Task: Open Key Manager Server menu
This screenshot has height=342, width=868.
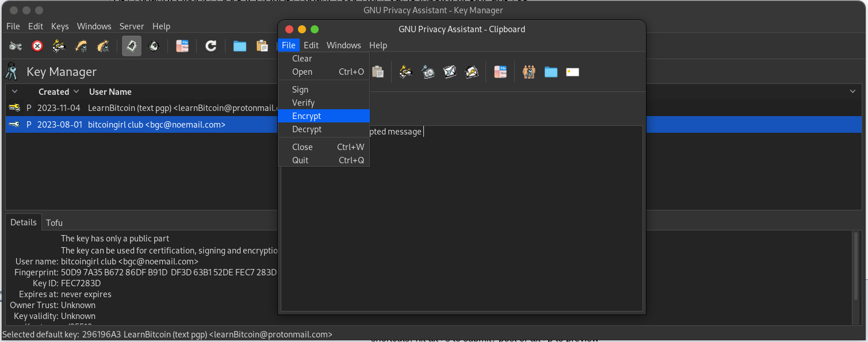Action: tap(132, 26)
